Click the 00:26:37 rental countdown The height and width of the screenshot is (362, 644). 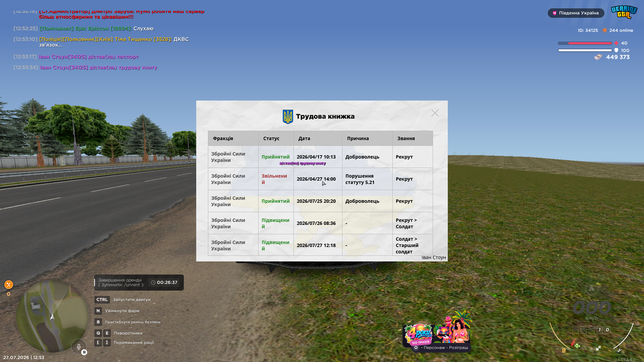point(167,283)
